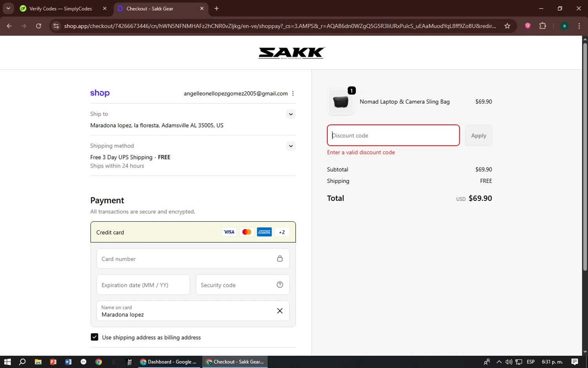Click the page vertical scrollbar

[x=585, y=157]
